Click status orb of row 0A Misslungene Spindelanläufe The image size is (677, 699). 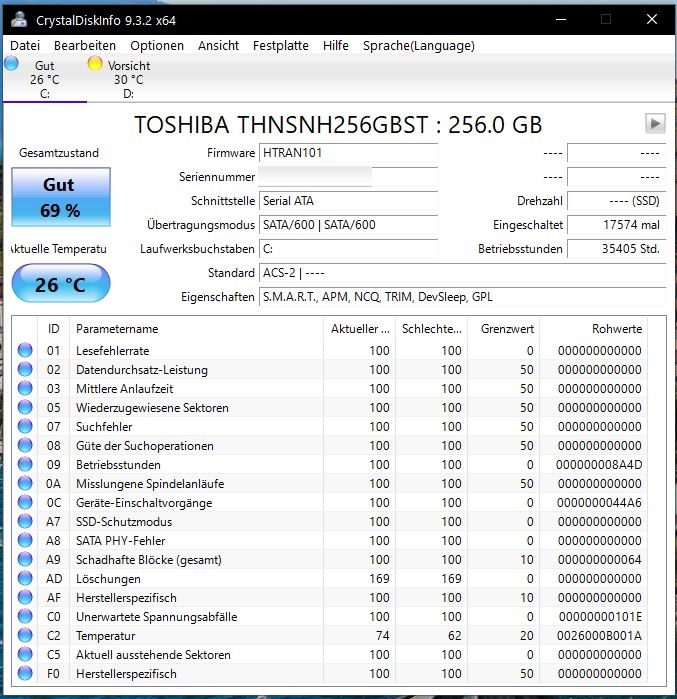pos(25,483)
